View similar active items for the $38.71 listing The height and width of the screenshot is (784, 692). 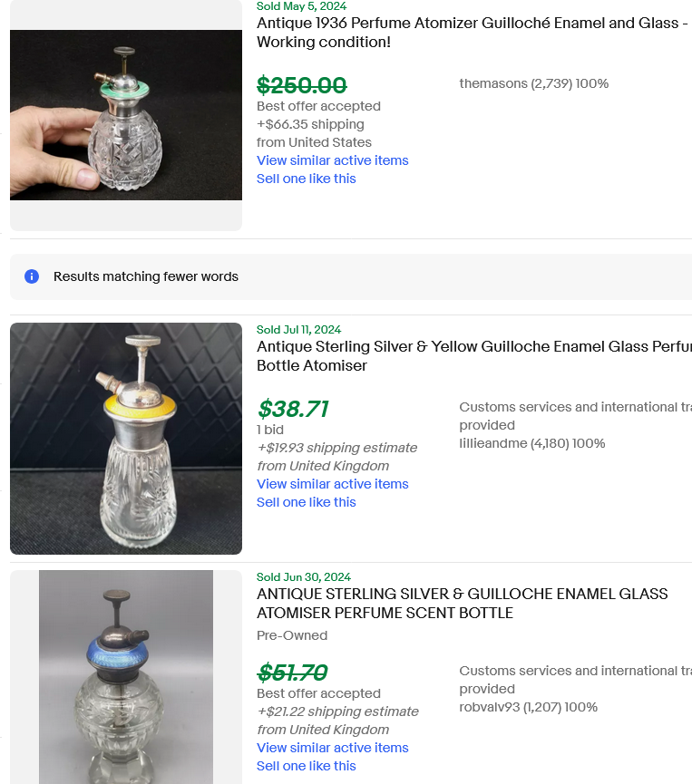(x=332, y=484)
